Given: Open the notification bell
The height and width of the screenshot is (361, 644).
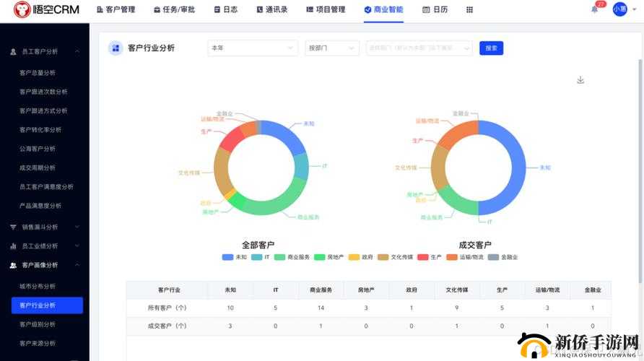Looking at the screenshot, I should tap(594, 9).
